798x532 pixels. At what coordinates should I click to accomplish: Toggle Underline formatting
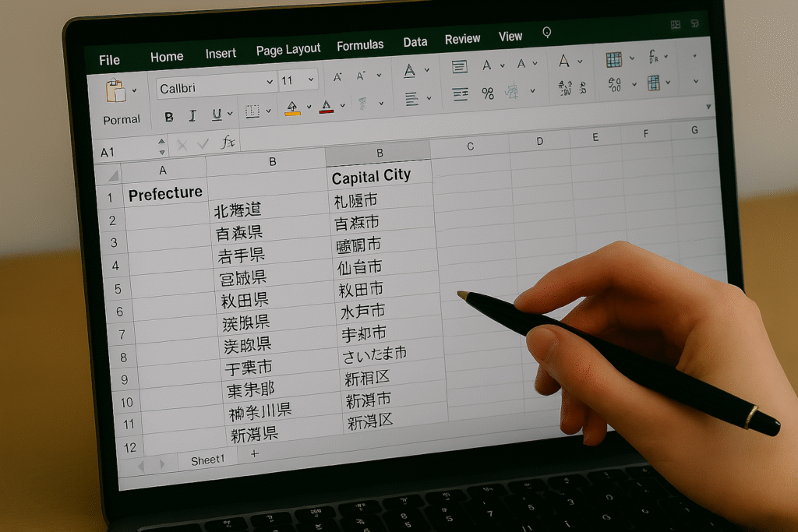tap(217, 115)
